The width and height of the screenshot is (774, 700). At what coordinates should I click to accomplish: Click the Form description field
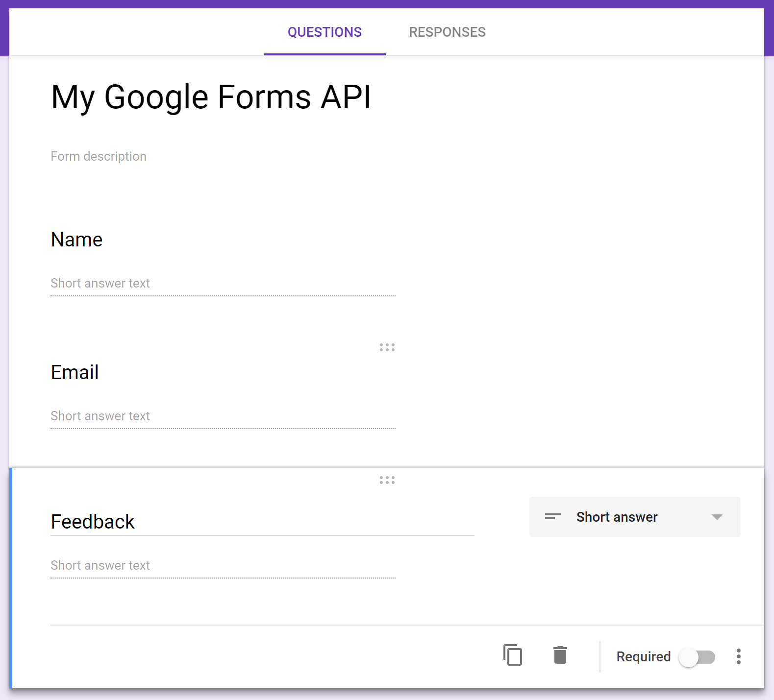(99, 156)
